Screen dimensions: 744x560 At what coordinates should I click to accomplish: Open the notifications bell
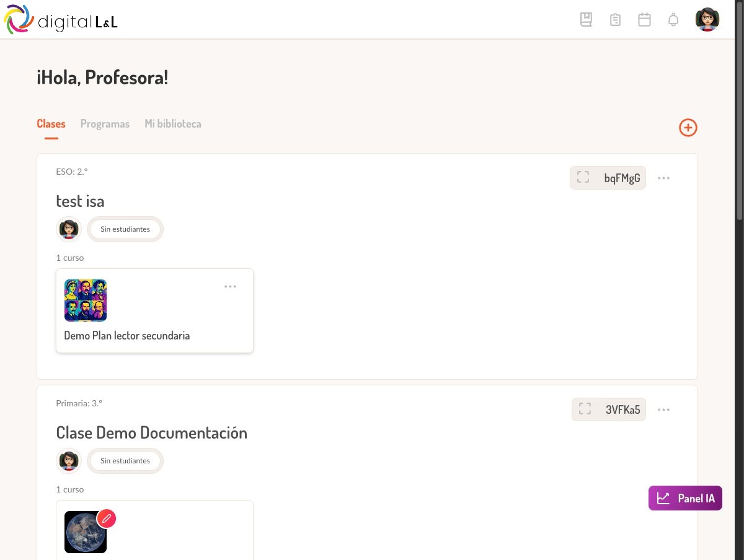(673, 20)
